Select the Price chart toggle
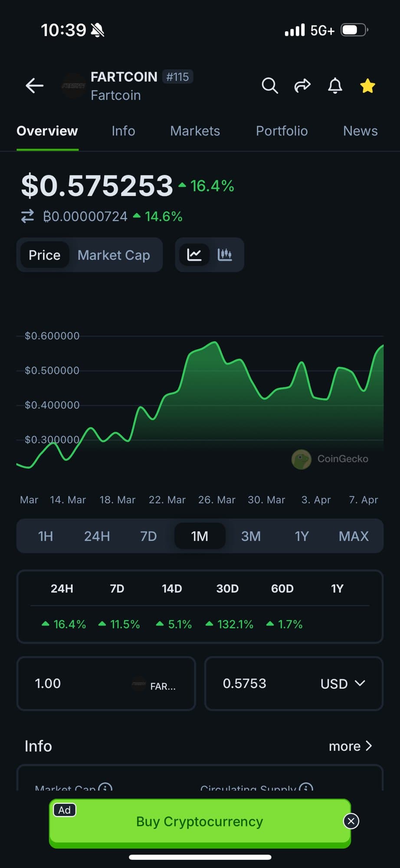Viewport: 400px width, 868px height. tap(44, 255)
